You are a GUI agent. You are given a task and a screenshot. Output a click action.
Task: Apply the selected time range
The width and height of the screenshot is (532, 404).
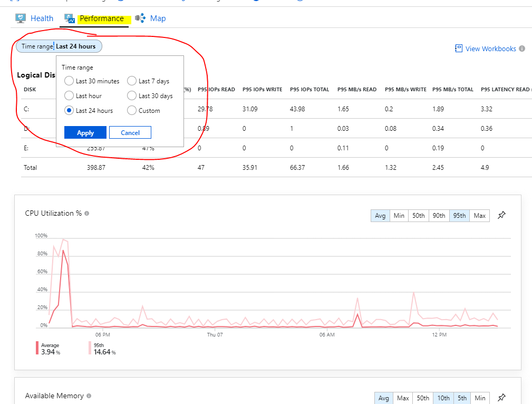pyautogui.click(x=85, y=132)
